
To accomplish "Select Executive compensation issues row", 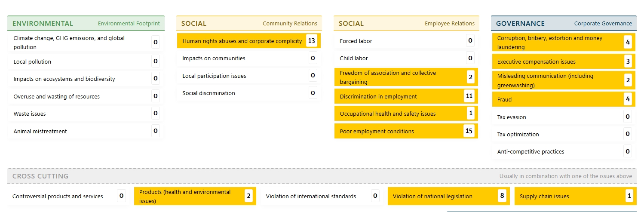I will 564,61.
